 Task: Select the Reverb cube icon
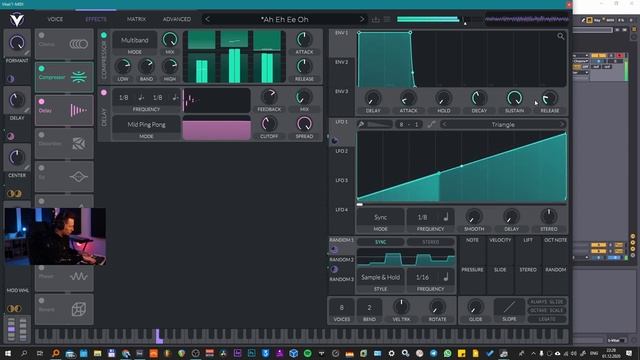tap(78, 309)
